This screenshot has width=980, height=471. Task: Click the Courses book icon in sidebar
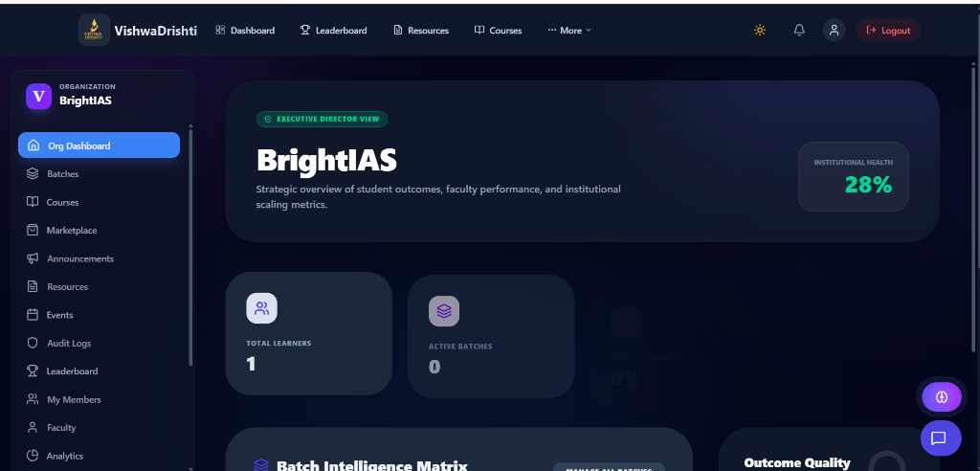tap(33, 202)
